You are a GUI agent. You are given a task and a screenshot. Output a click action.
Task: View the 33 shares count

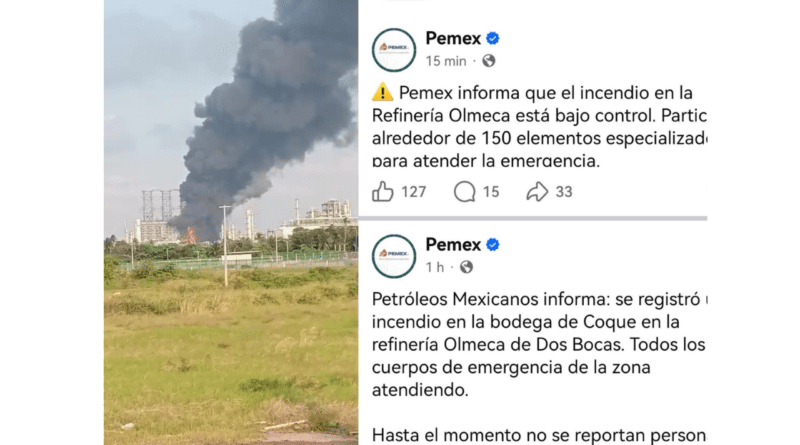pos(564,192)
